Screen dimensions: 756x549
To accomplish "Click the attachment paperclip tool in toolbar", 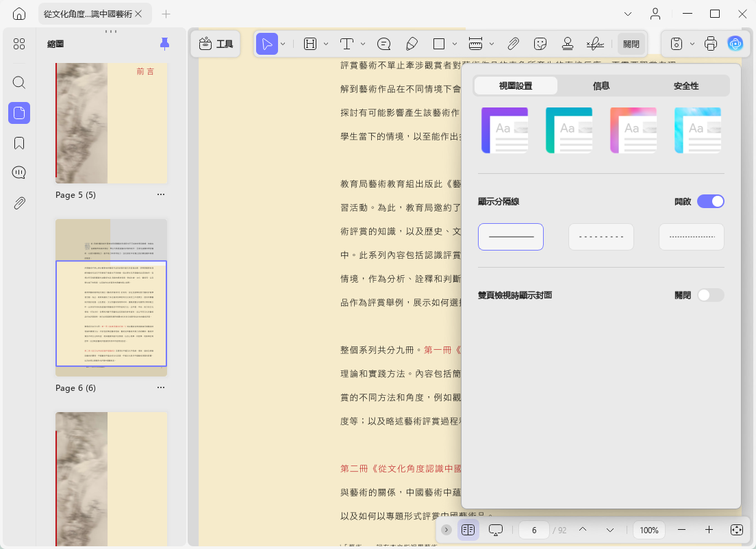I will click(514, 44).
